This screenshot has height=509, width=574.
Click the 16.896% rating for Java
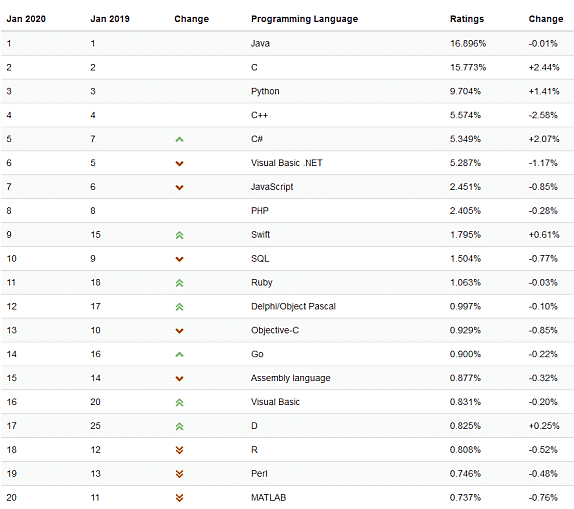tap(468, 44)
